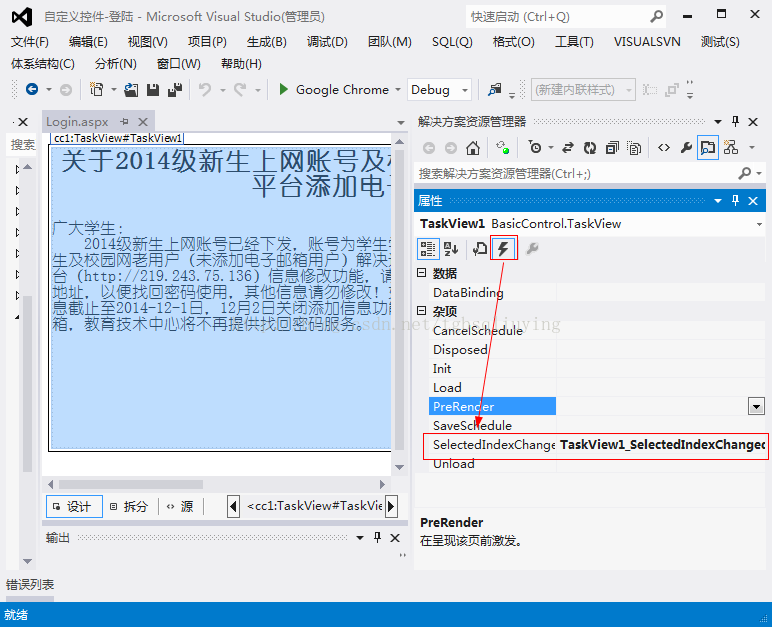This screenshot has height=627, width=772.
Task: Click the Refresh icon in Solution Explorer
Action: 590,148
